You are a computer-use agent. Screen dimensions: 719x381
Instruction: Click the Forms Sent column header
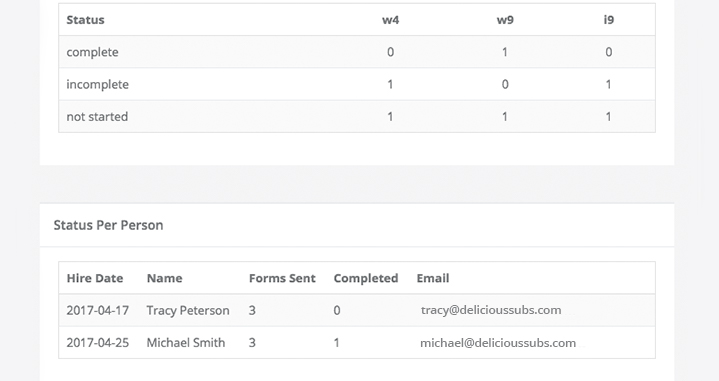[x=282, y=278]
